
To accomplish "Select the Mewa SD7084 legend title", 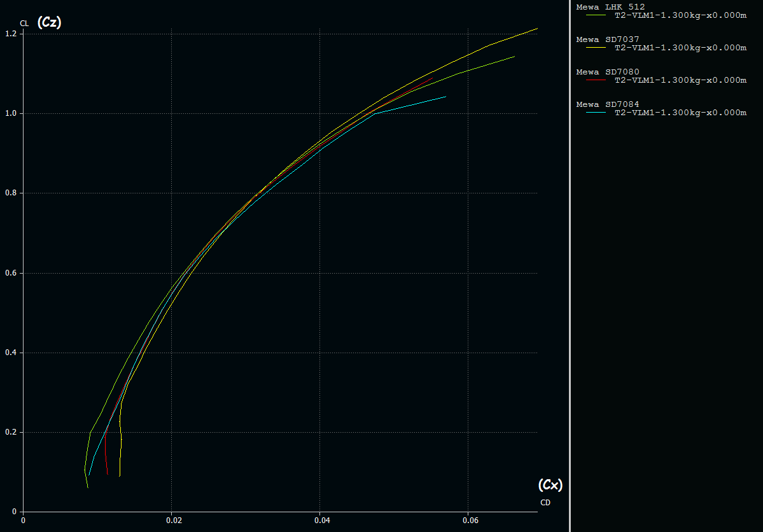I will coord(608,104).
